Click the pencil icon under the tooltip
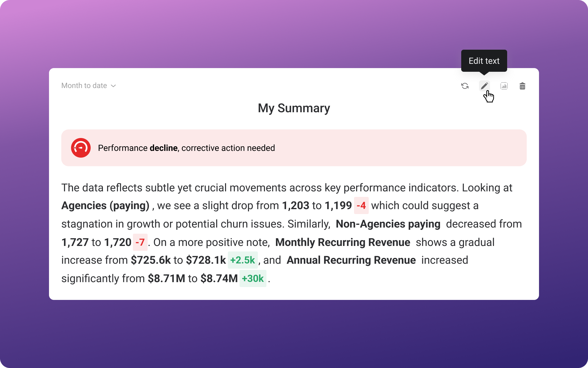The image size is (588, 368). click(x=484, y=86)
